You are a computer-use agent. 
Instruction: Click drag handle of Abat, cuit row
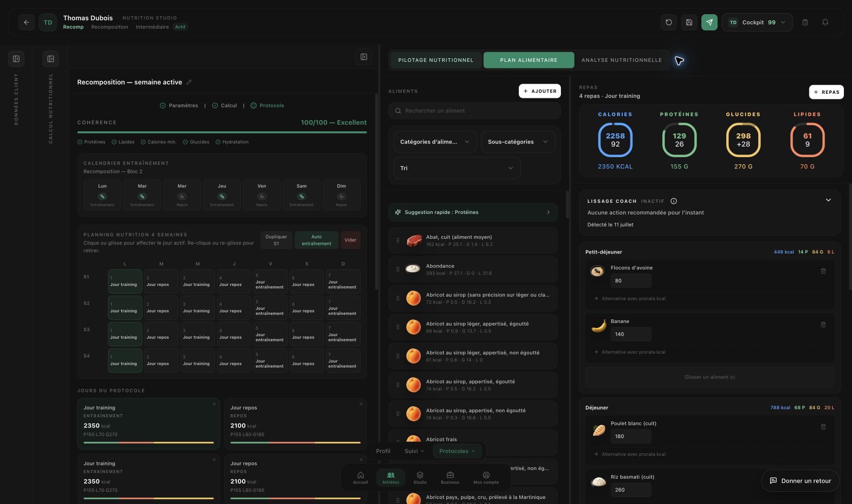(x=398, y=240)
